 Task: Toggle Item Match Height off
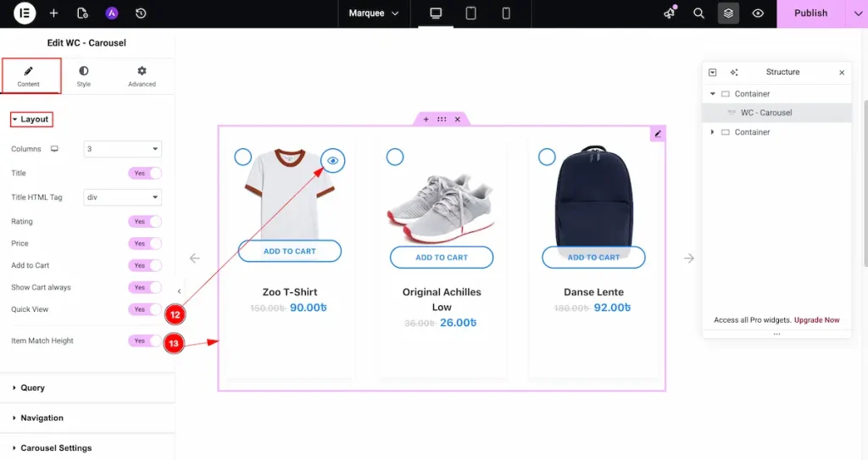pyautogui.click(x=145, y=341)
